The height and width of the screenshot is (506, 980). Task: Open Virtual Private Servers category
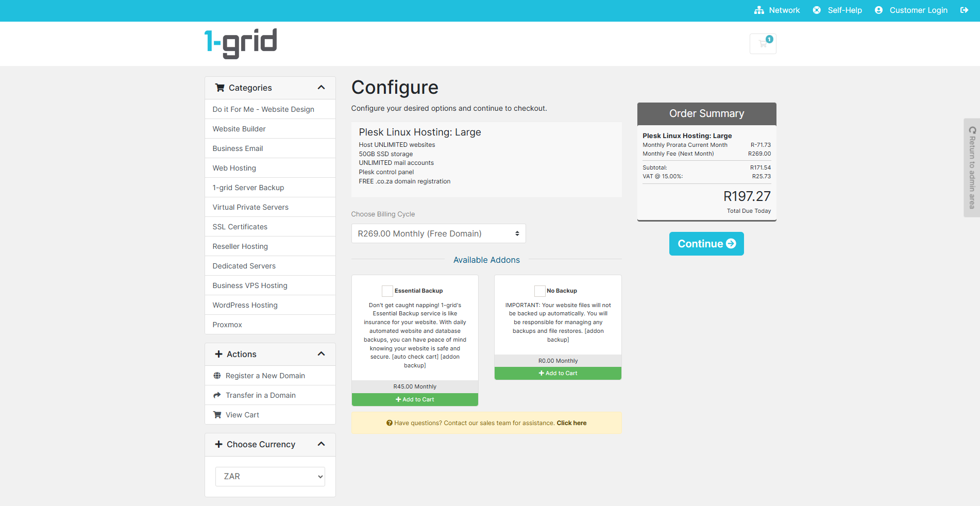tap(270, 207)
